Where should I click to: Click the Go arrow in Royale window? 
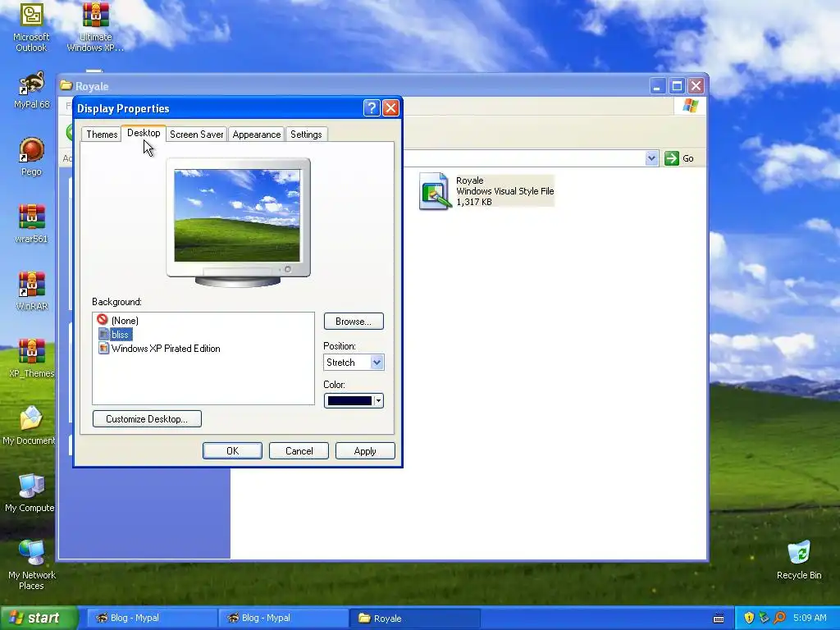pyautogui.click(x=671, y=158)
